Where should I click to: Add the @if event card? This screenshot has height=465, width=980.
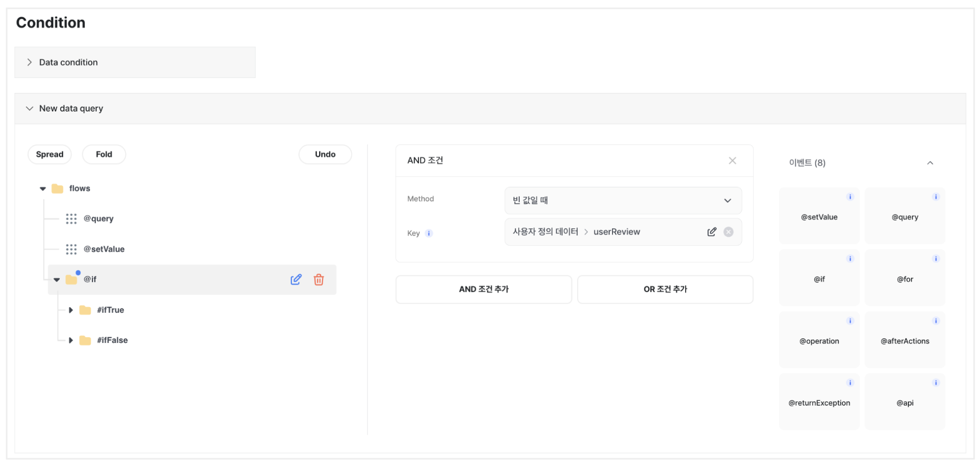point(819,278)
